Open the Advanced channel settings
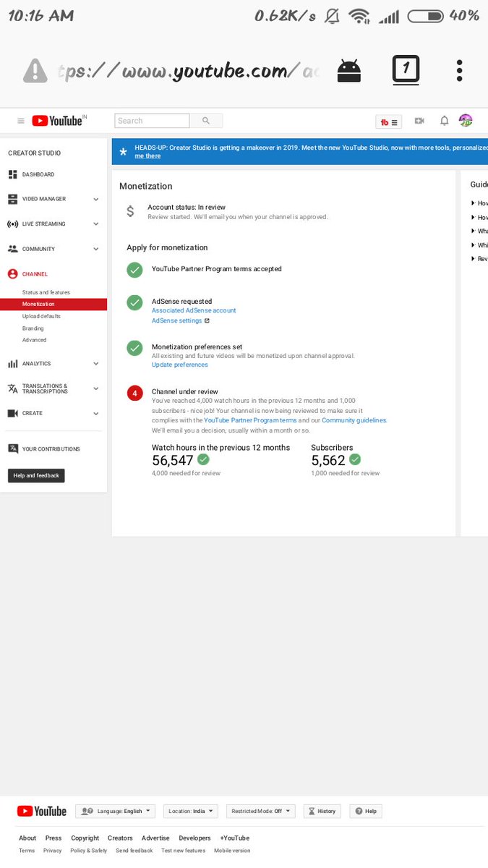 tap(34, 340)
